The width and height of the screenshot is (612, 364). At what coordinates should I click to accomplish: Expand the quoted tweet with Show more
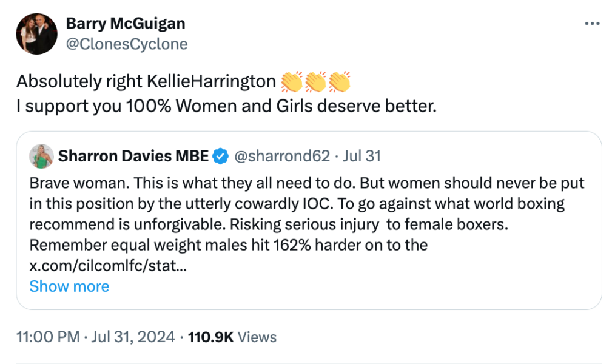coord(70,286)
